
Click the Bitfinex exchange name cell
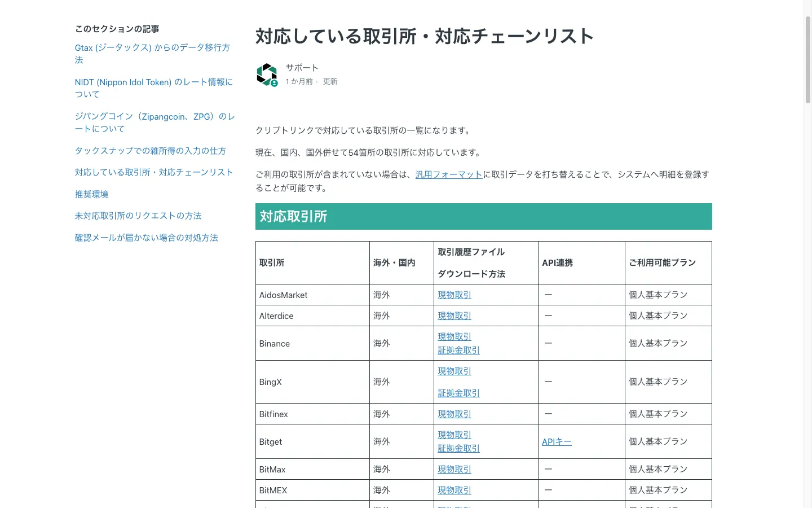pyautogui.click(x=312, y=414)
